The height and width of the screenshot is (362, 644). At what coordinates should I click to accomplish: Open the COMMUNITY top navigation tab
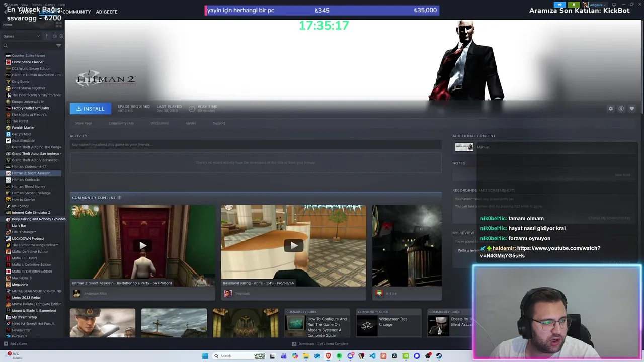76,12
